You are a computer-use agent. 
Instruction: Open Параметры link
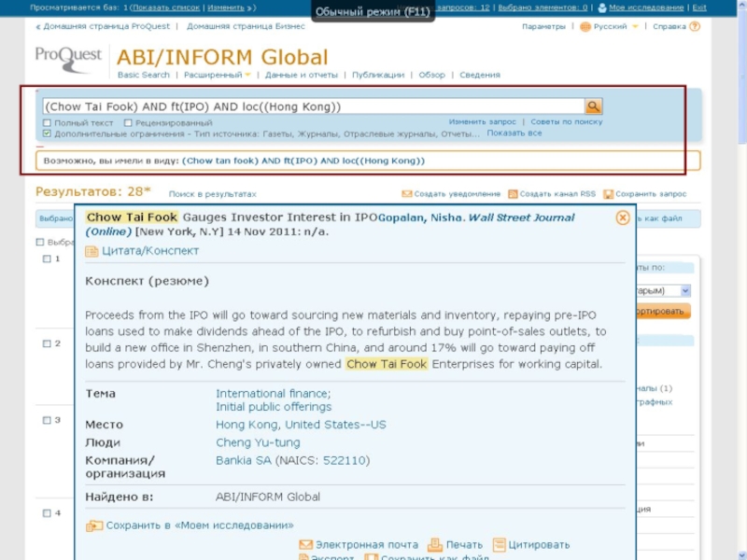tap(543, 27)
